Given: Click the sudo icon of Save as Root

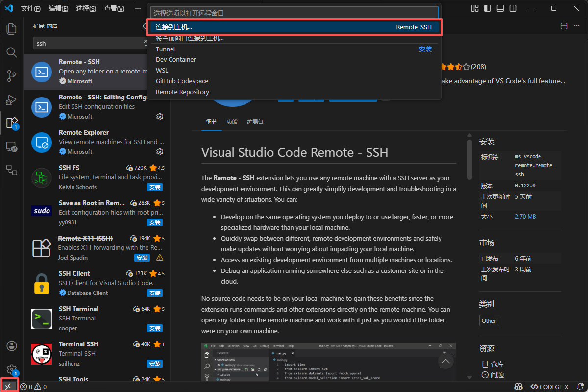Looking at the screenshot, I should click(42, 211).
